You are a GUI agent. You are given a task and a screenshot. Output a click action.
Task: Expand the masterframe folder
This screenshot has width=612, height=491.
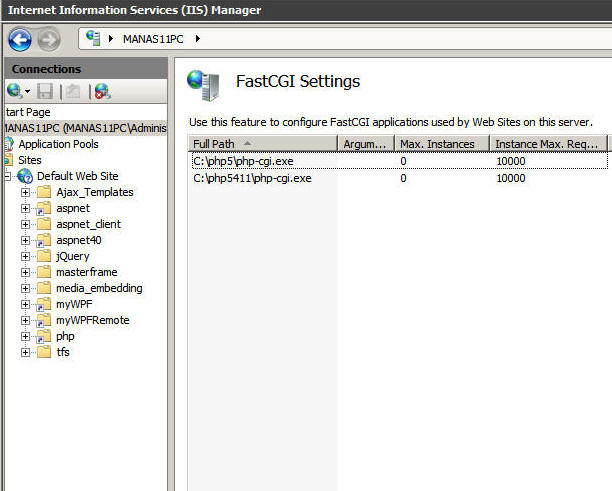[25, 272]
